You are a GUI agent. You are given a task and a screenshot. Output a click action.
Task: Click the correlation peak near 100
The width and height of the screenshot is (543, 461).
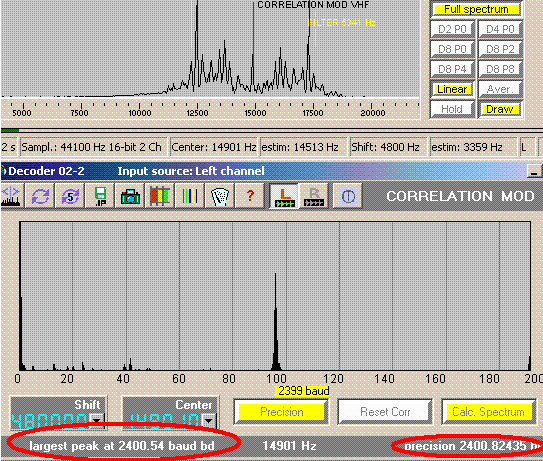(276, 322)
